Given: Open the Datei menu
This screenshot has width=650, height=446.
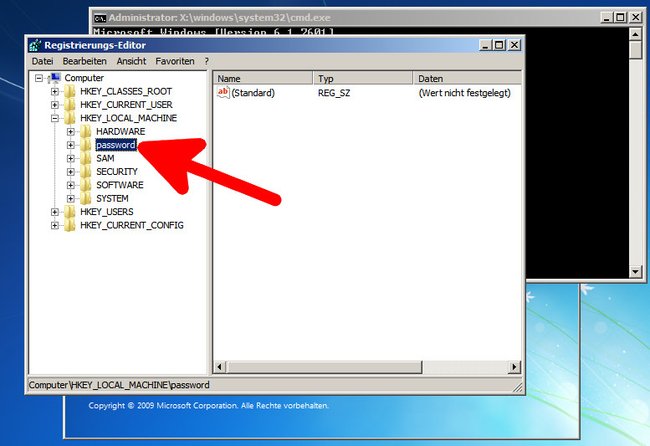Looking at the screenshot, I should point(42,61).
